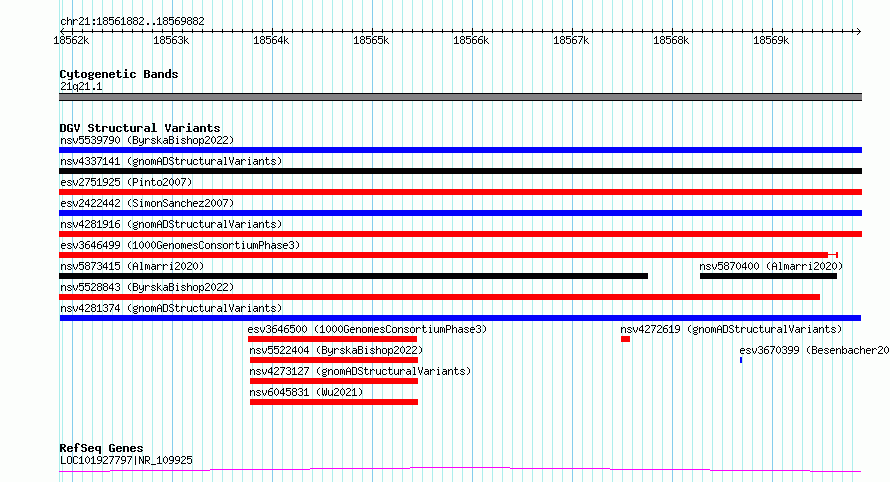Select the nsv4337141 gnomAD black variant bar

460,171
